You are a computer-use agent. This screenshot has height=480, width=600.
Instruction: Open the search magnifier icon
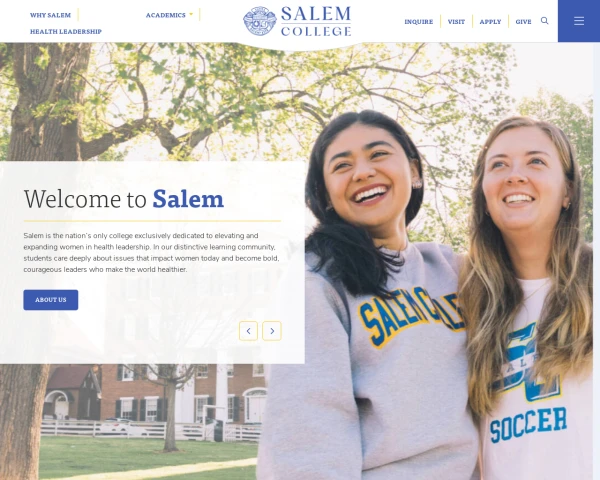(x=544, y=21)
